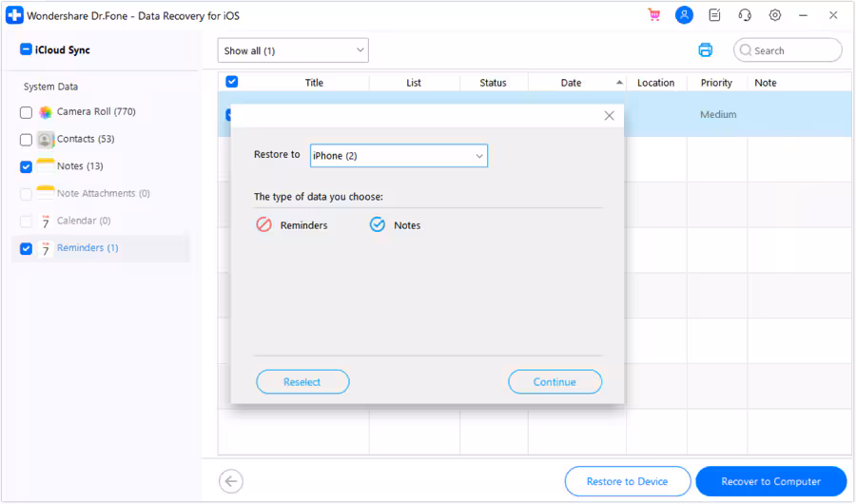
Task: Click the Medium priority cell
Action: tap(718, 114)
